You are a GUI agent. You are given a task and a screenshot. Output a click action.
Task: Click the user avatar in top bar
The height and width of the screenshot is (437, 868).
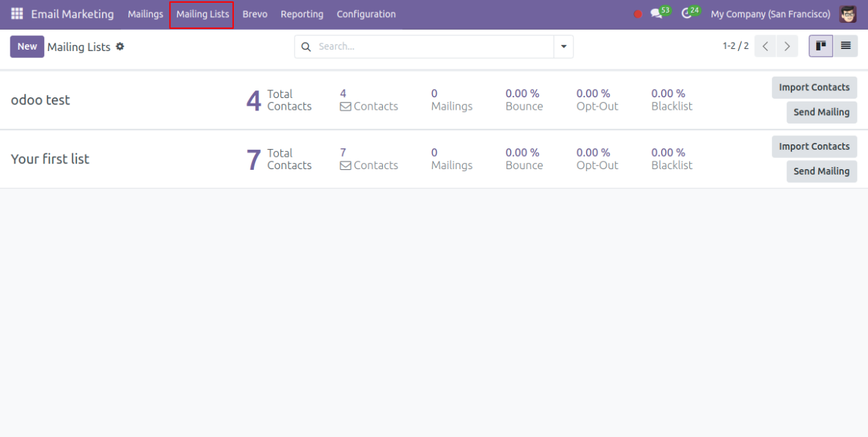tap(847, 14)
